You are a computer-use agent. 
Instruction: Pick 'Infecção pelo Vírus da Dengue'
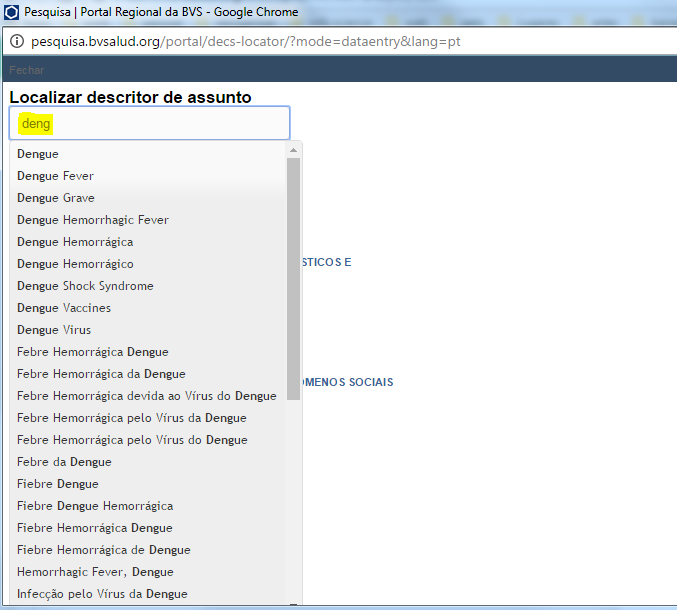[x=148, y=594]
